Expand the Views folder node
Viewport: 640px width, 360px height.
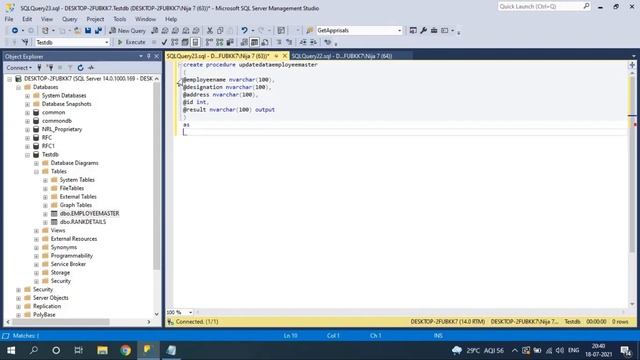(x=36, y=231)
